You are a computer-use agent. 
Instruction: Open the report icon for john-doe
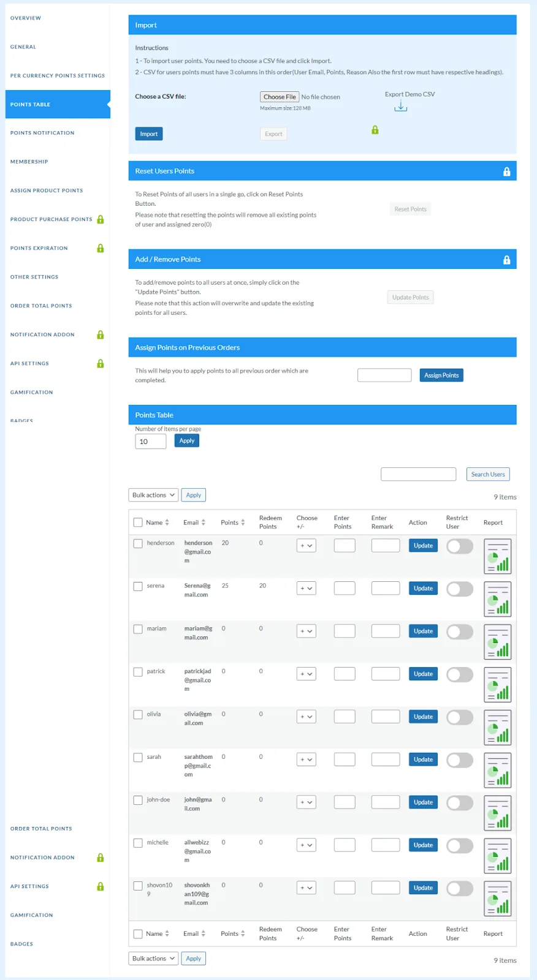coord(497,813)
